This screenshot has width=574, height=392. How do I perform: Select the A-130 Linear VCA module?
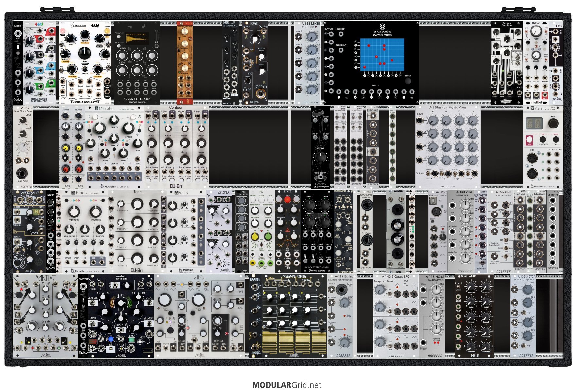(x=461, y=231)
